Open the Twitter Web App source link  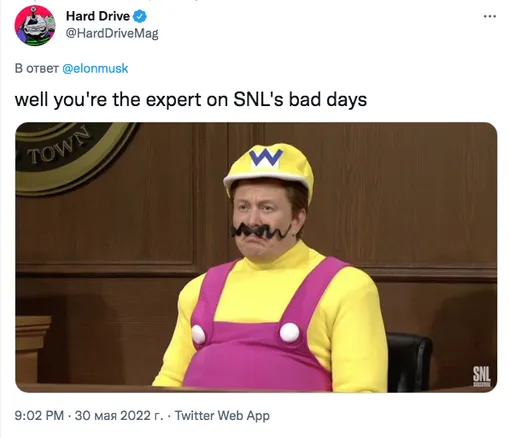(222, 415)
